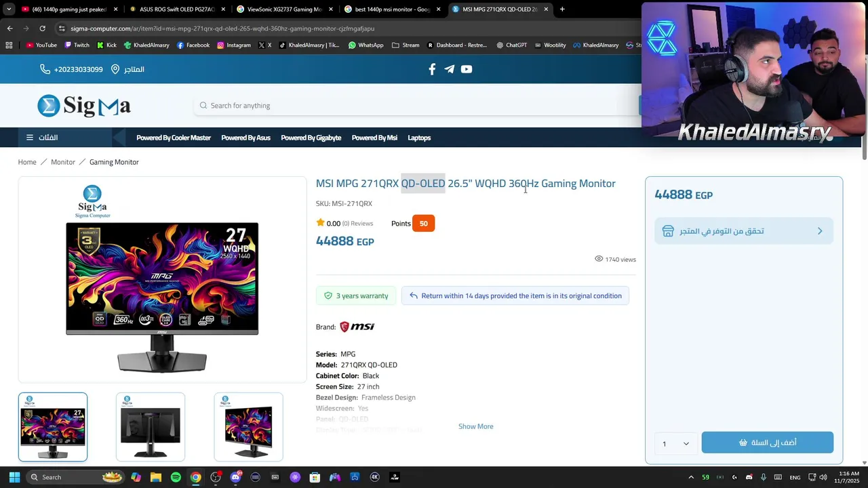Open Powered By Gigabyte menu
This screenshot has width=868, height=488.
[311, 138]
